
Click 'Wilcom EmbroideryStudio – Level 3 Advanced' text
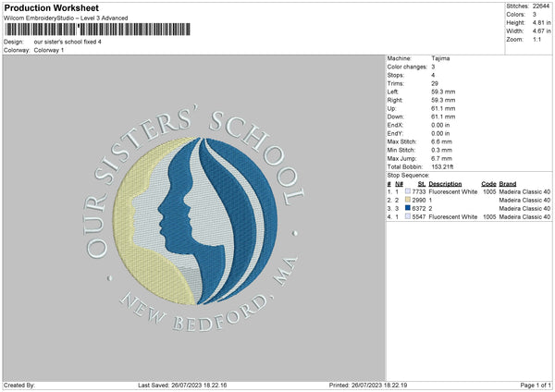coord(66,18)
